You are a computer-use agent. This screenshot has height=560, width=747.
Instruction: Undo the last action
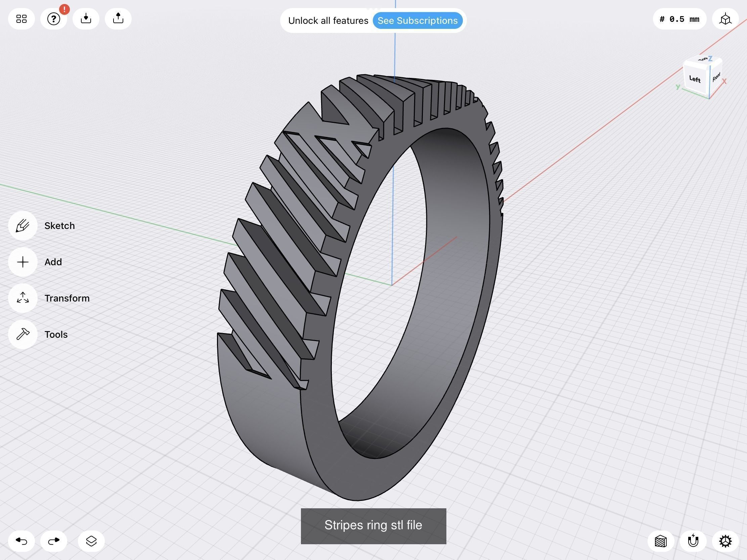[x=21, y=541]
